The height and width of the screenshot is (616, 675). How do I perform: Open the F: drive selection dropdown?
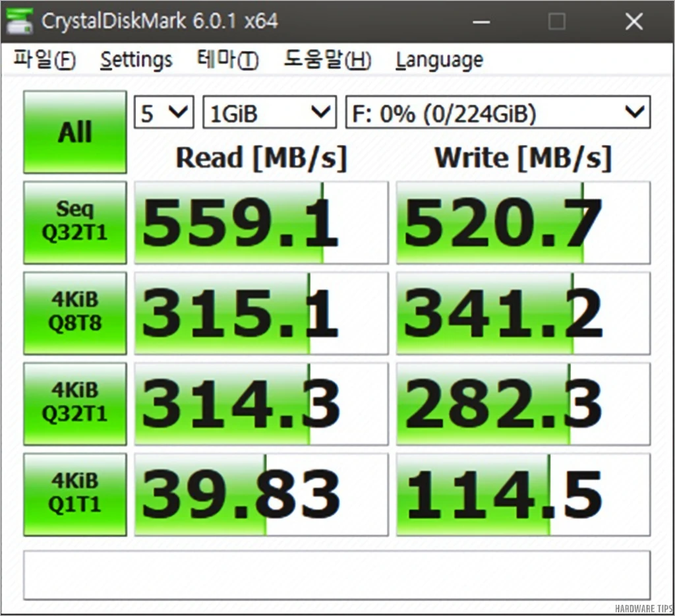(x=498, y=113)
